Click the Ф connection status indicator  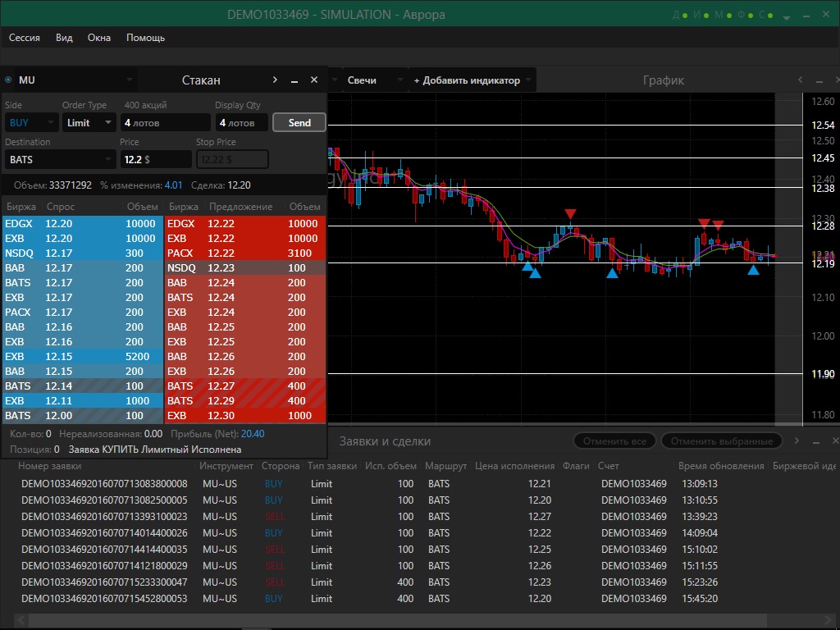point(745,15)
